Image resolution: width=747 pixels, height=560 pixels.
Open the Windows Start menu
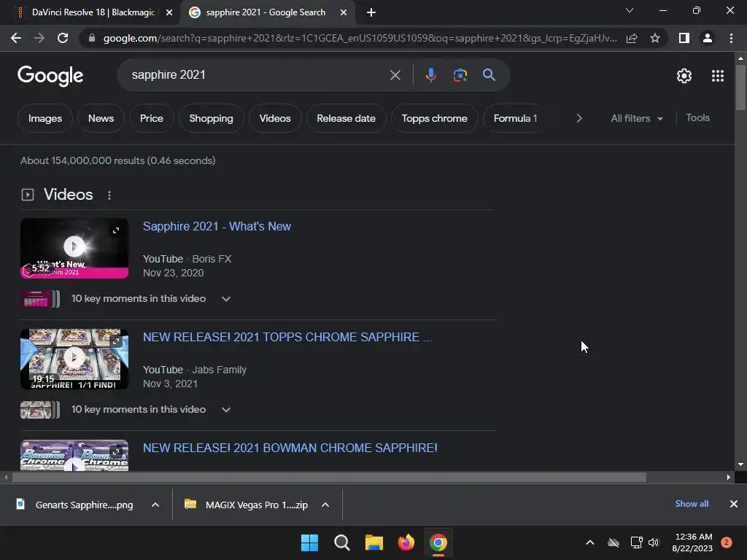(309, 542)
